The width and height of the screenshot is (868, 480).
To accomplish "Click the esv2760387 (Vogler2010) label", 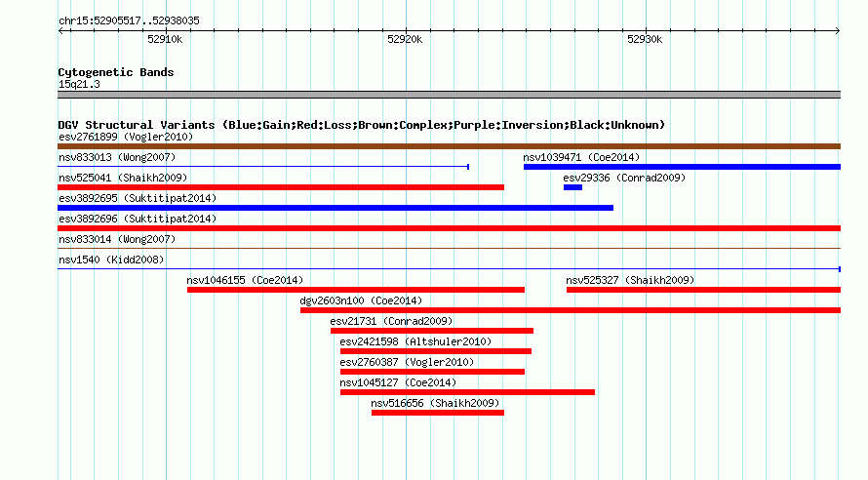I will coord(407,362).
